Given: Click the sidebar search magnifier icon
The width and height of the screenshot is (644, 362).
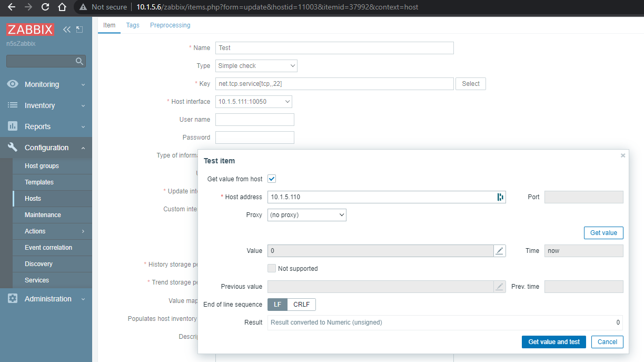Looking at the screenshot, I should (x=80, y=61).
